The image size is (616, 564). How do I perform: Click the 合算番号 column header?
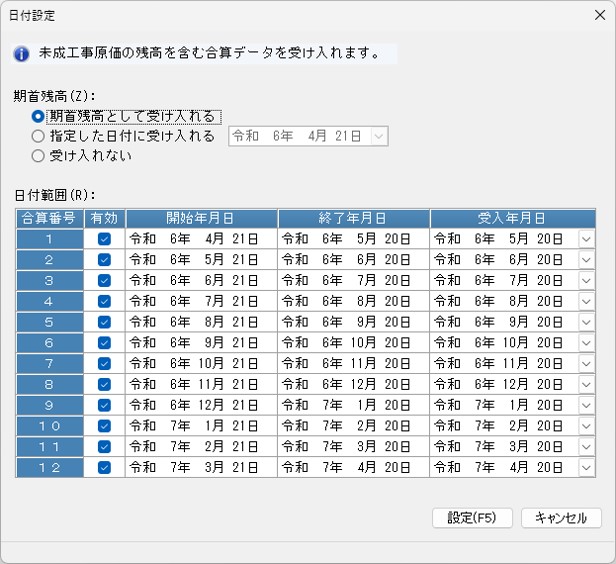[x=50, y=218]
